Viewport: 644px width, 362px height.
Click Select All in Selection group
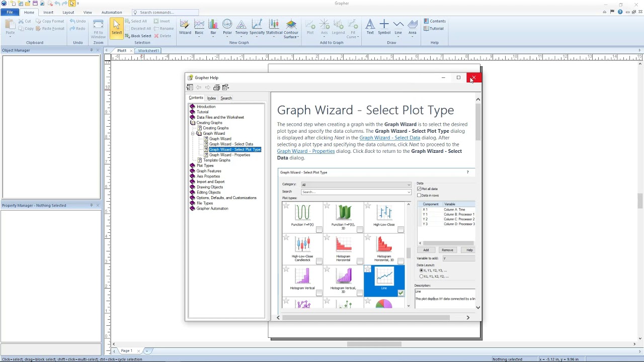pyautogui.click(x=136, y=21)
